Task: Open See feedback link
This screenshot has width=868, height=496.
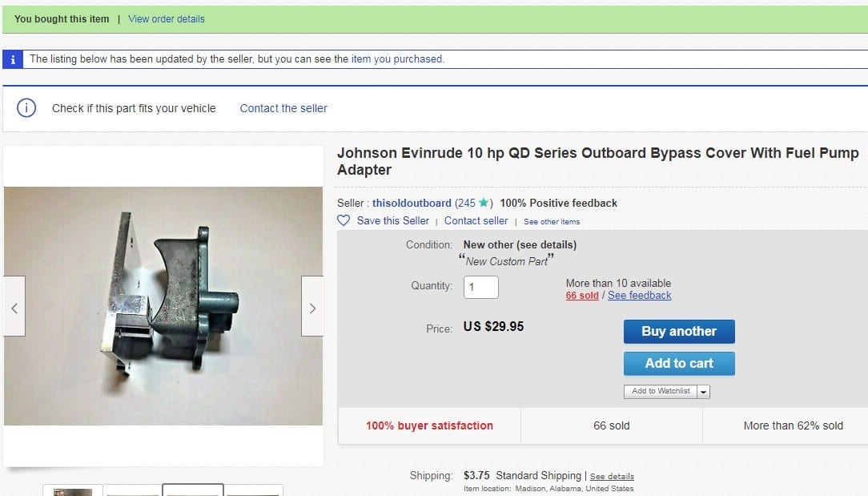Action: click(x=639, y=296)
